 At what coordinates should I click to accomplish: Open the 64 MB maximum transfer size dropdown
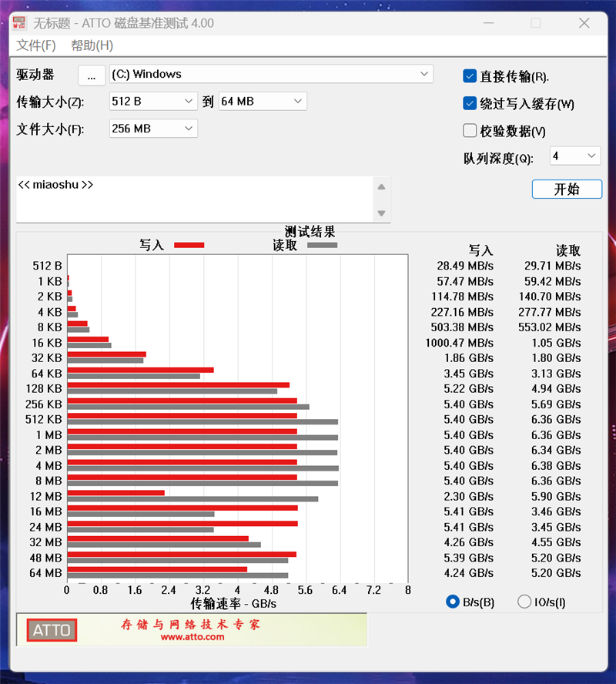(x=263, y=102)
